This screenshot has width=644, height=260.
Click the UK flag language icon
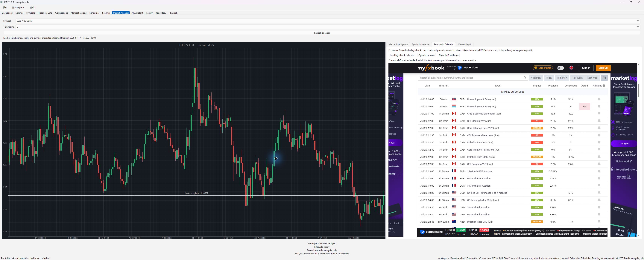point(571,68)
